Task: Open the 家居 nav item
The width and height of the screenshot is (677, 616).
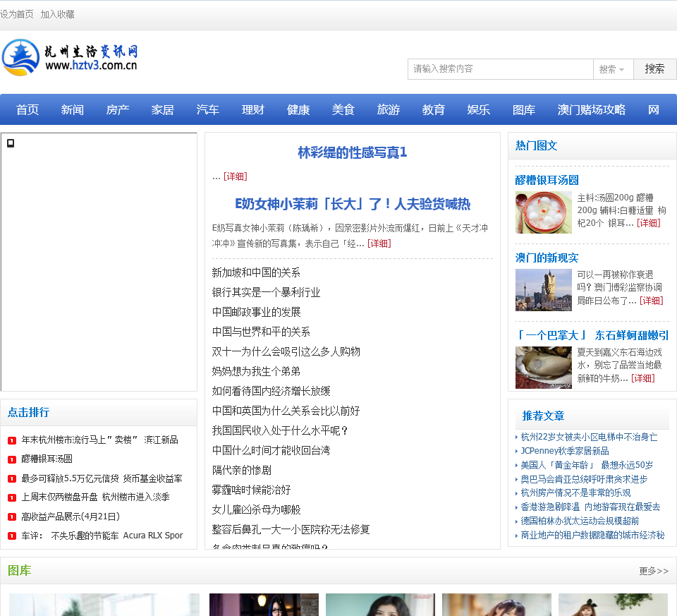Action: point(163,109)
